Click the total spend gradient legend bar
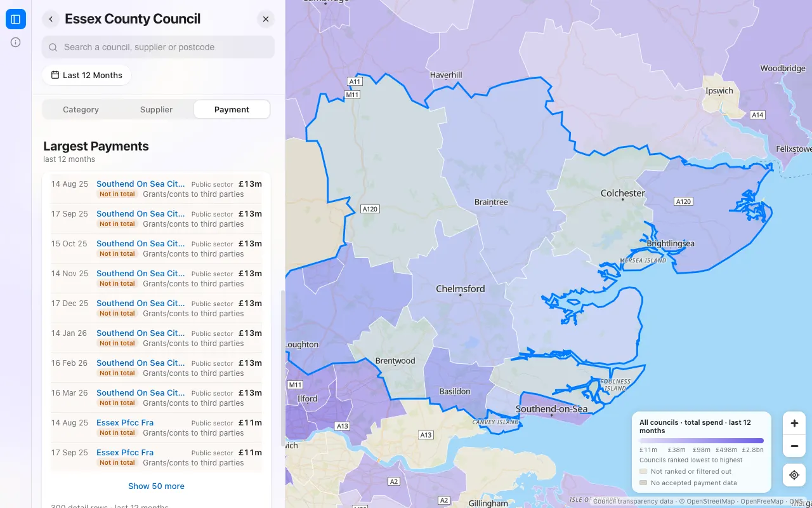This screenshot has width=812, height=508. [x=702, y=440]
